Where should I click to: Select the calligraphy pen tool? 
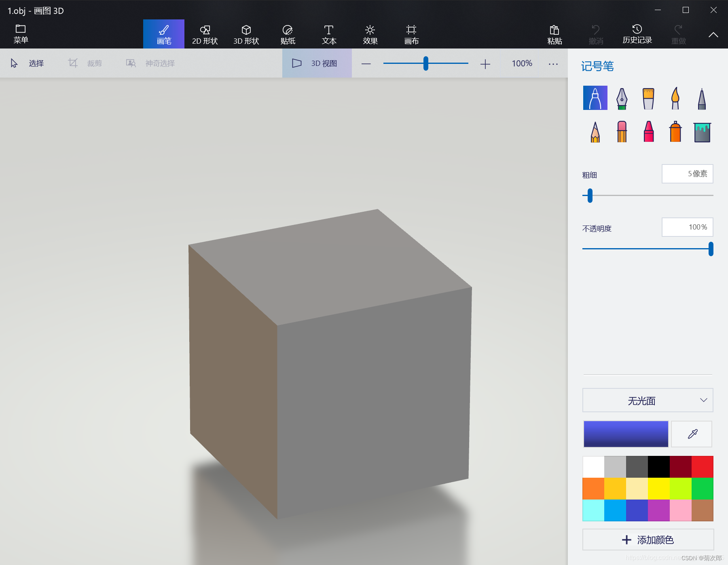(x=621, y=98)
